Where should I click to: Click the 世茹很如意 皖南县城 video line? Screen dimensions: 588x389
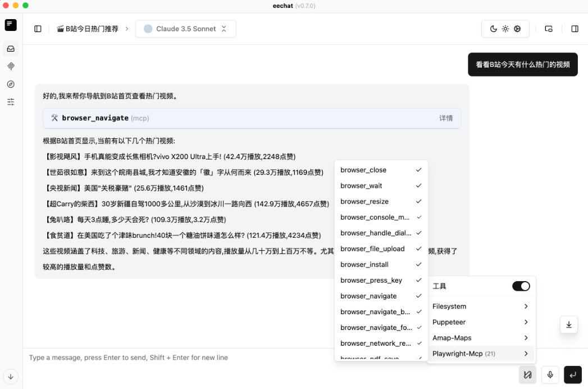[x=183, y=173]
